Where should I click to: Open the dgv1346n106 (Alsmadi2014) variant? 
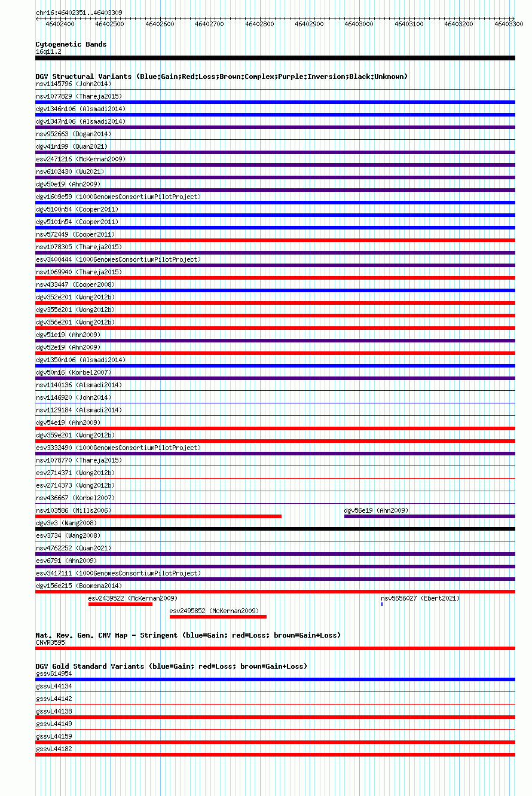point(81,109)
